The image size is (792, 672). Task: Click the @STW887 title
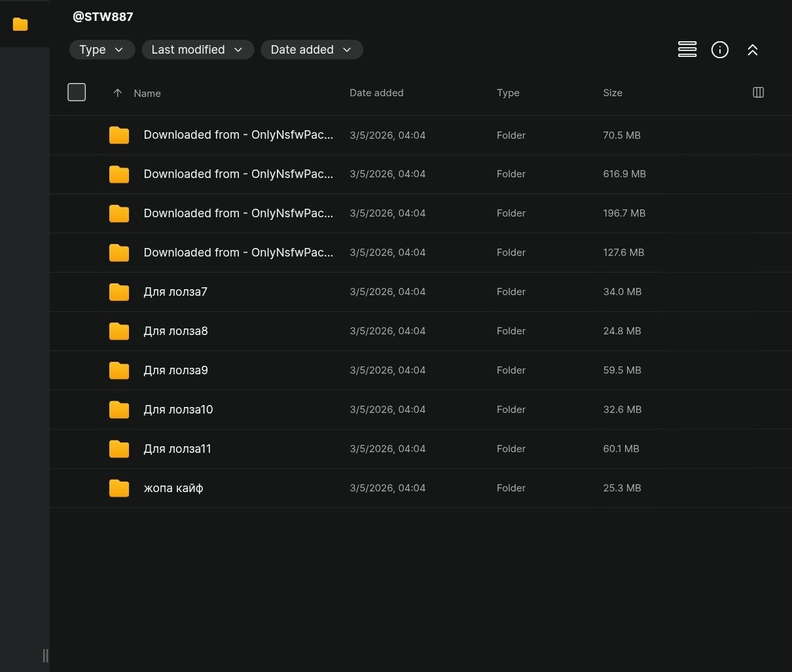pyautogui.click(x=103, y=17)
